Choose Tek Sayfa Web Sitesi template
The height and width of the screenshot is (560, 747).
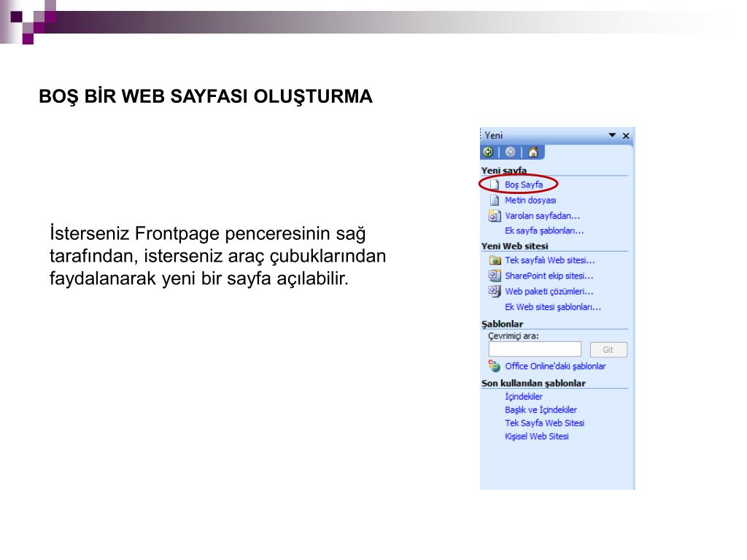[544, 423]
